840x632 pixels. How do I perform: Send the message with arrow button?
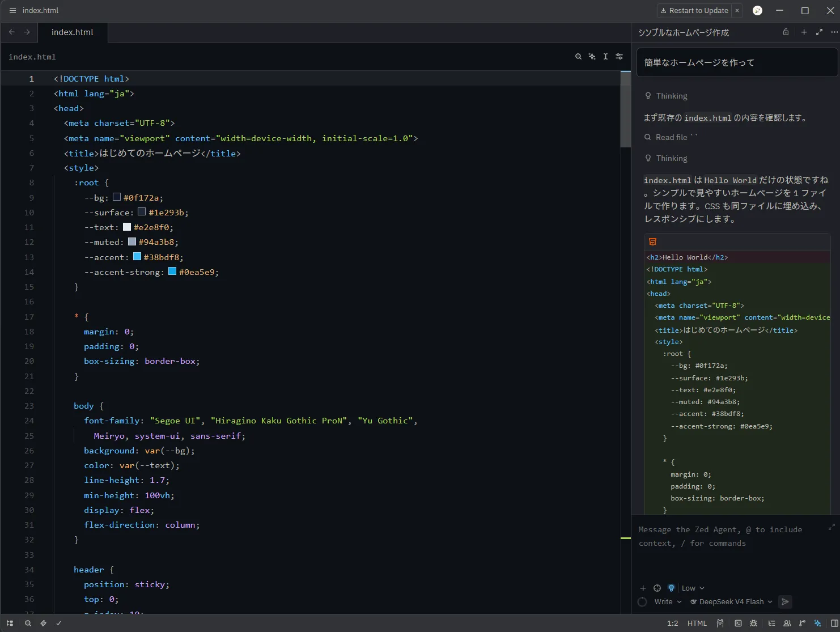pos(785,601)
